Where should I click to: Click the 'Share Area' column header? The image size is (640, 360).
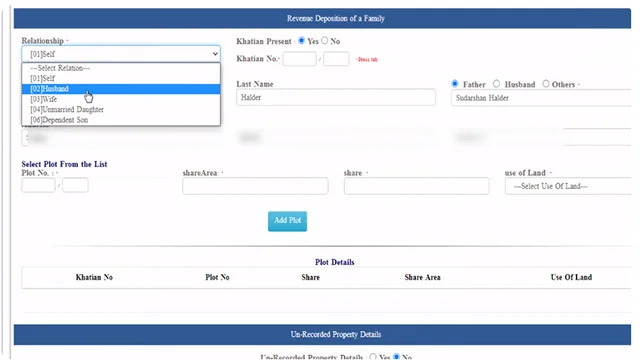[x=422, y=277]
